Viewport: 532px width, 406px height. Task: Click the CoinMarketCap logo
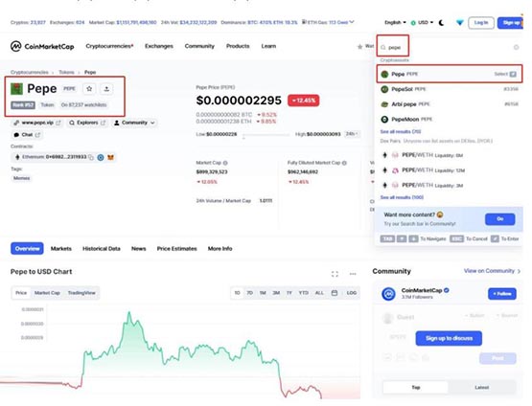[x=42, y=46]
